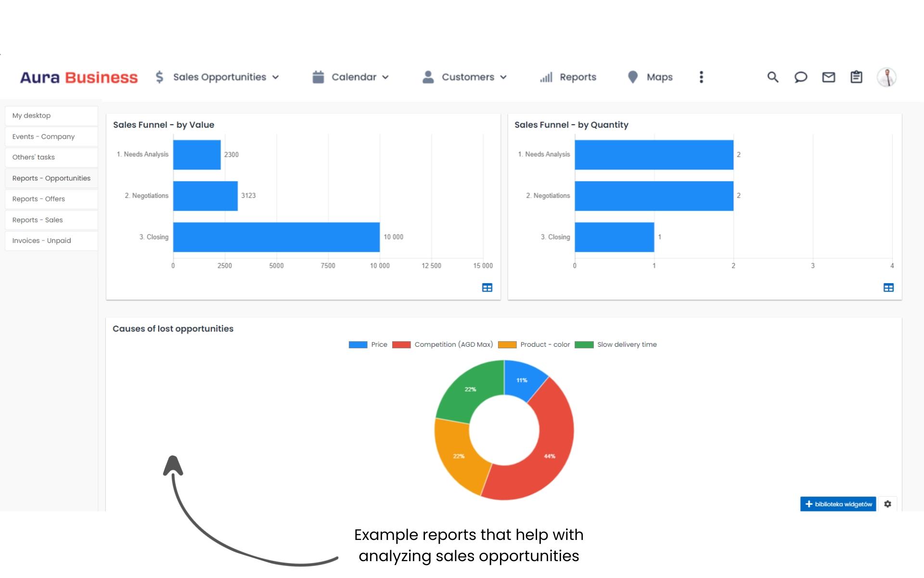924x578 pixels.
Task: Click the mail envelope icon
Action: (829, 77)
